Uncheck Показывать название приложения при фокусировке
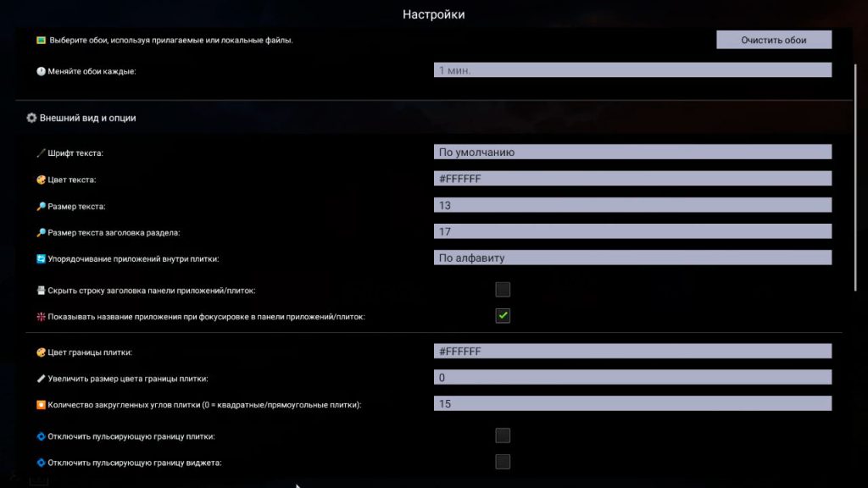Image resolution: width=868 pixels, height=488 pixels. coord(503,316)
